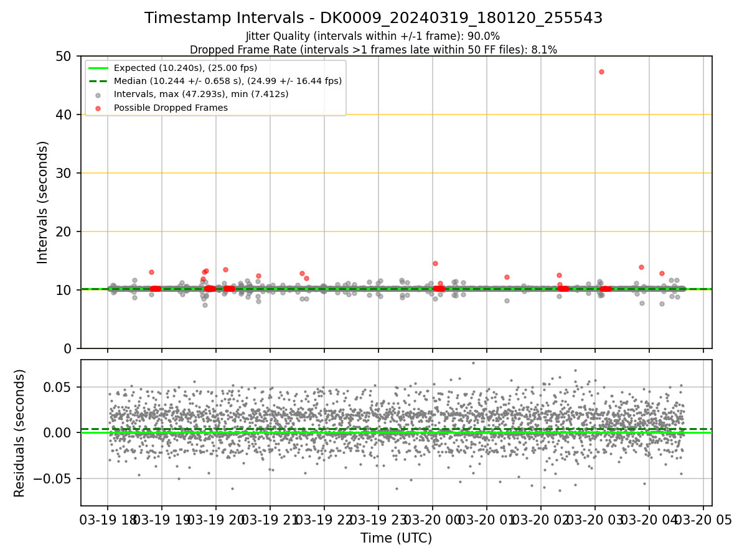Screen dimensions: 747x560
Task: Click x-axis tick label '03-19 21'
Action: [x=270, y=519]
